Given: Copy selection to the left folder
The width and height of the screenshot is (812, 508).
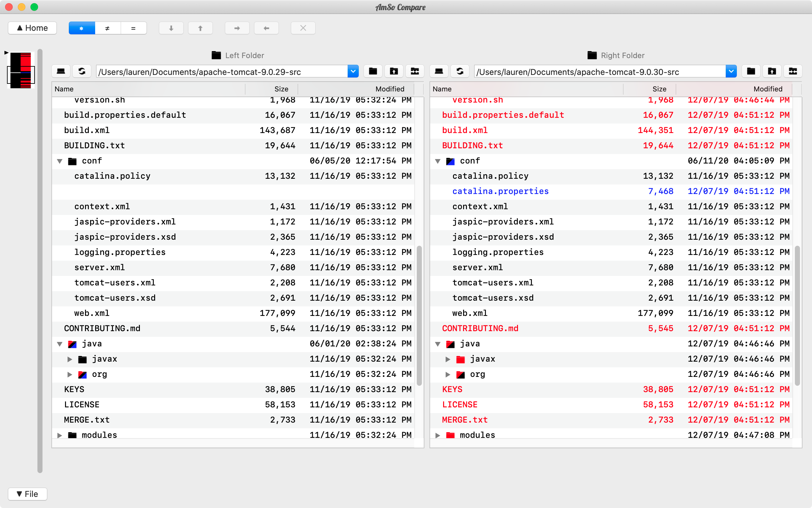Looking at the screenshot, I should pos(266,28).
